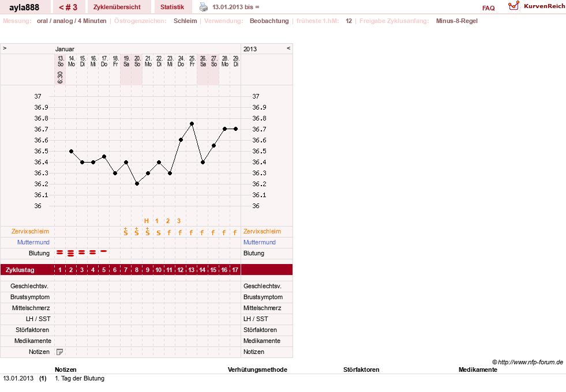Click the orange '3' evaluation number
Screen dimensions: 566x392
point(179,221)
